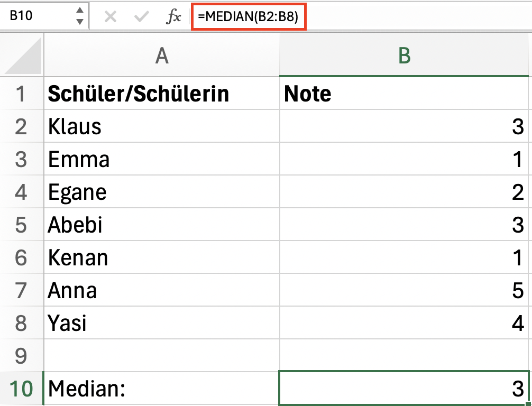
Task: Open Insert Function fx dialog
Action: pyautogui.click(x=173, y=16)
